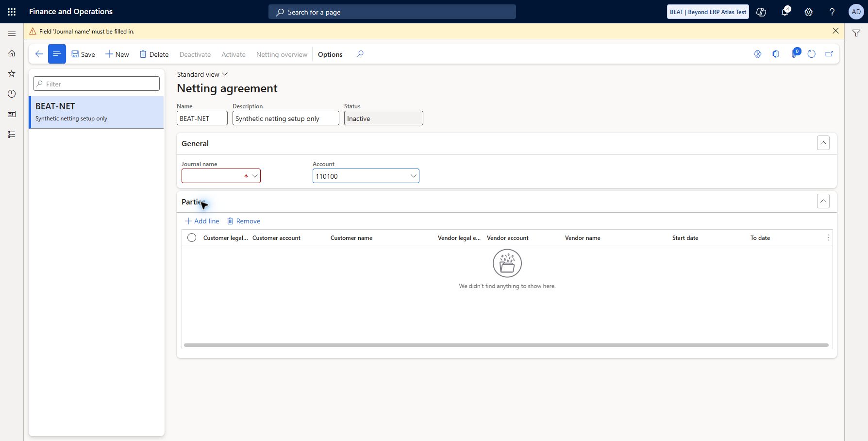Viewport: 868px width, 441px height.
Task: Collapse the Parties section
Action: click(823, 201)
